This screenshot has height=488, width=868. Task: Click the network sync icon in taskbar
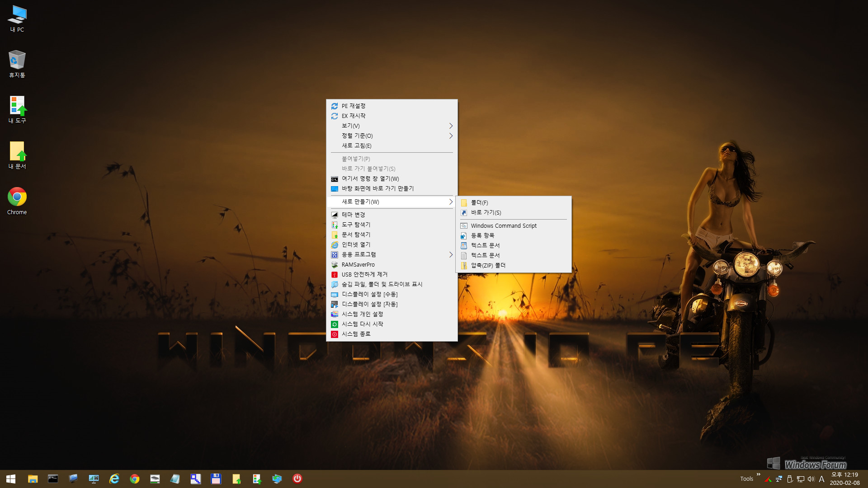click(277, 479)
